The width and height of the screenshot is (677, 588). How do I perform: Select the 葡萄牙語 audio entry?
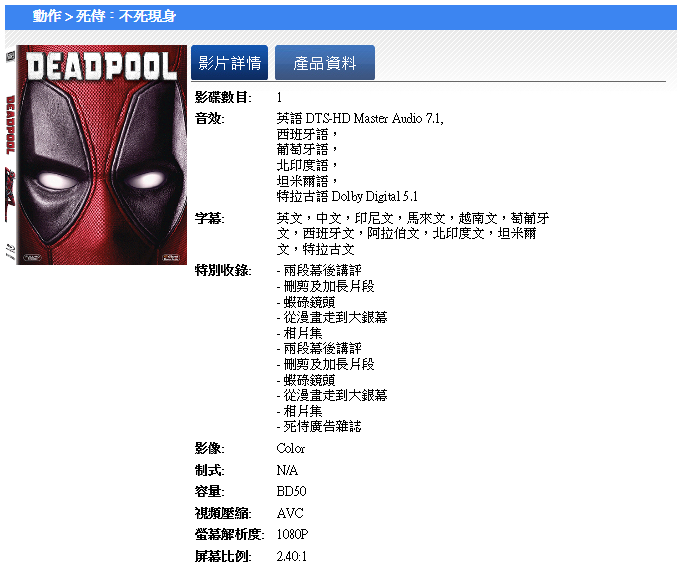[x=307, y=150]
